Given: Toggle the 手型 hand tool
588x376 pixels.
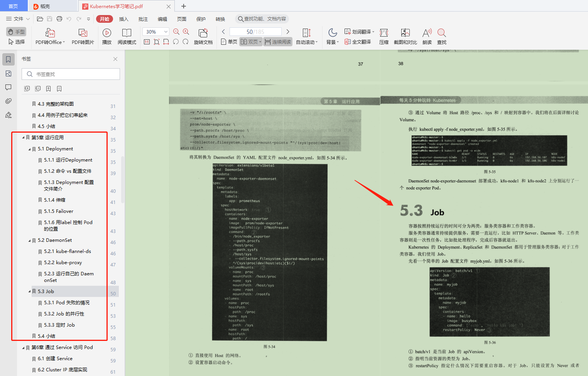Looking at the screenshot, I should coord(16,32).
